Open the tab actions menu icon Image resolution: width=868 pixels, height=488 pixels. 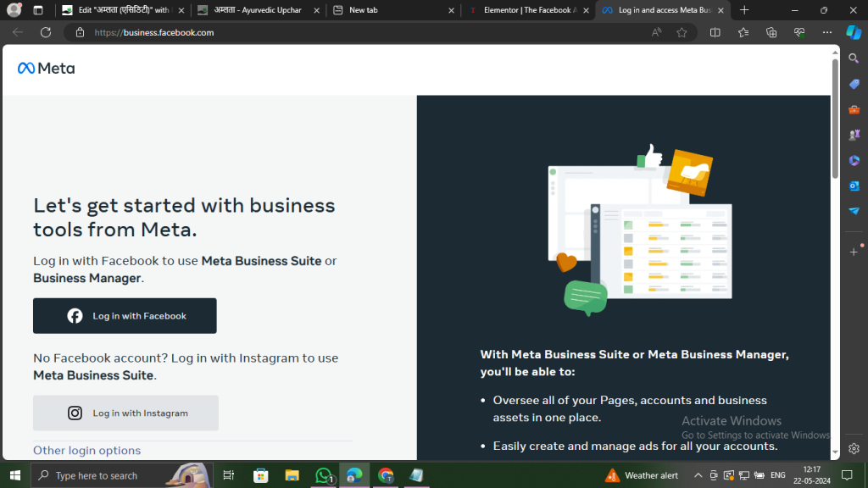(x=37, y=10)
